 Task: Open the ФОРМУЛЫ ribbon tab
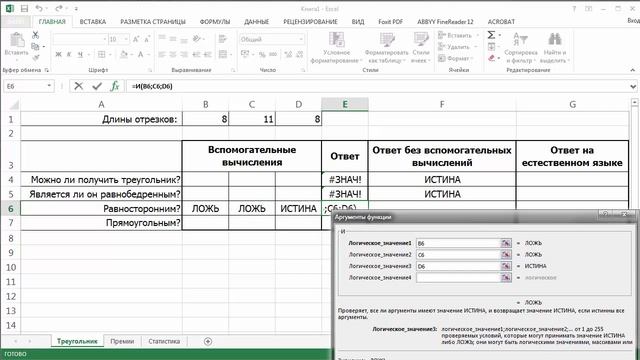(x=215, y=22)
